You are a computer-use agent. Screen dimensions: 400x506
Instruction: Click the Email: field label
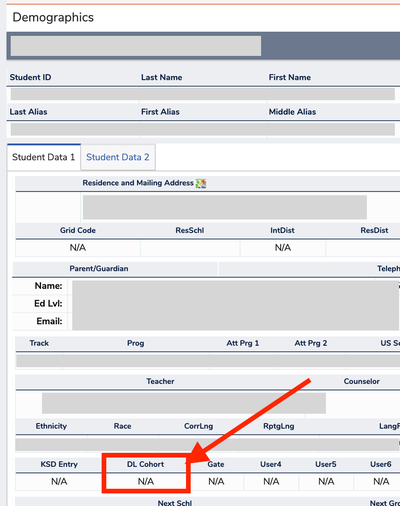(49, 321)
